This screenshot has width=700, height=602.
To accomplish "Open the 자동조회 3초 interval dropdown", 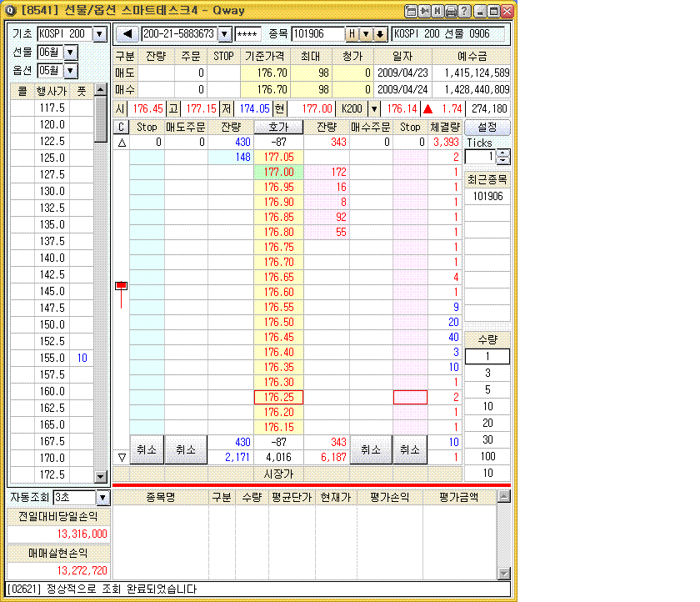I will (102, 498).
